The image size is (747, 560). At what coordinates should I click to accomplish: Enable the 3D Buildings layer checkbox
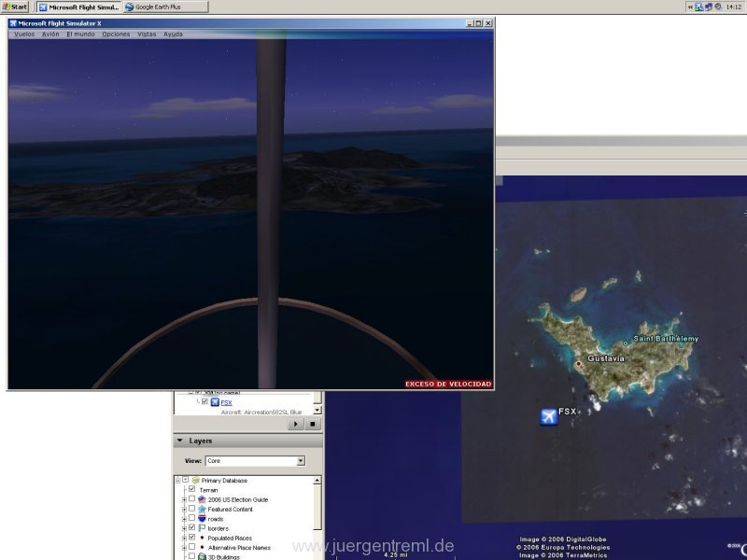(191, 555)
